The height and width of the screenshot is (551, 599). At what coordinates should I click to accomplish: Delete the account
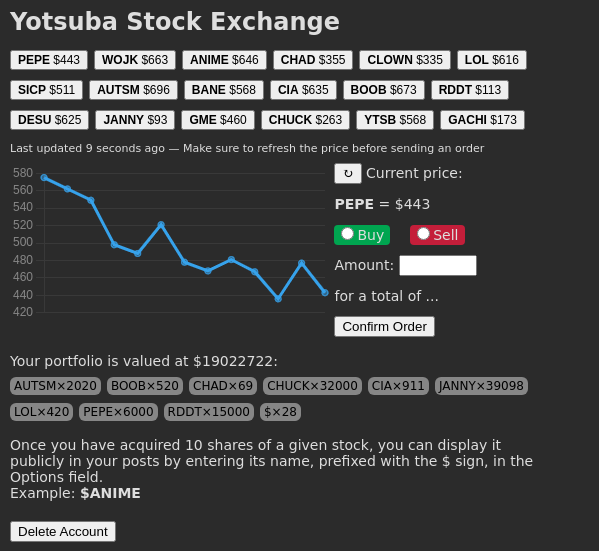click(x=63, y=532)
